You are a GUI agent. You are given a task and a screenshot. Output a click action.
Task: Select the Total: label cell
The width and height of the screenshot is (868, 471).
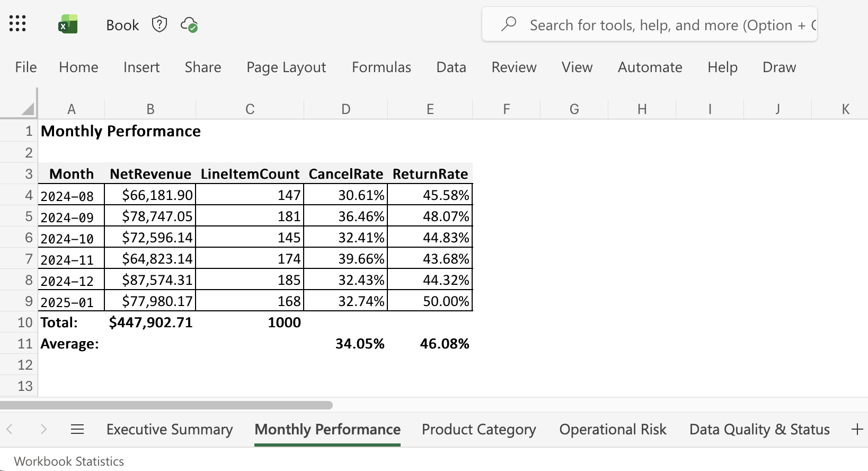click(x=72, y=322)
